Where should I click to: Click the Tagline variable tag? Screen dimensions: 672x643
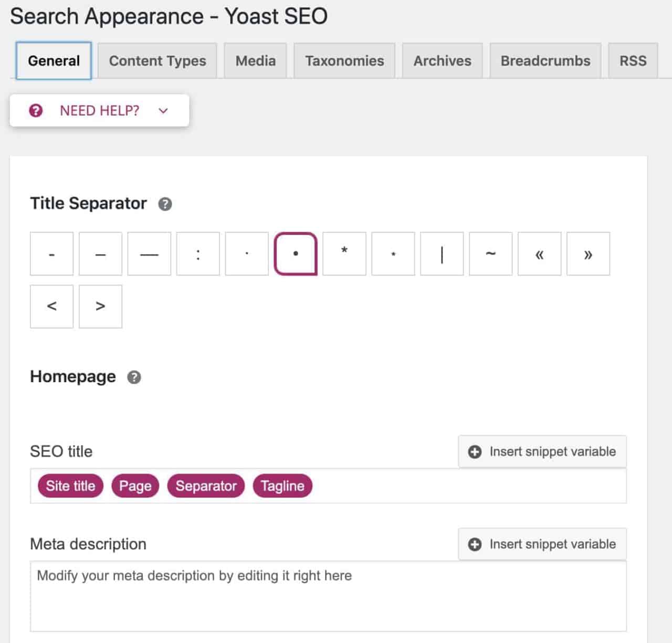tap(282, 486)
